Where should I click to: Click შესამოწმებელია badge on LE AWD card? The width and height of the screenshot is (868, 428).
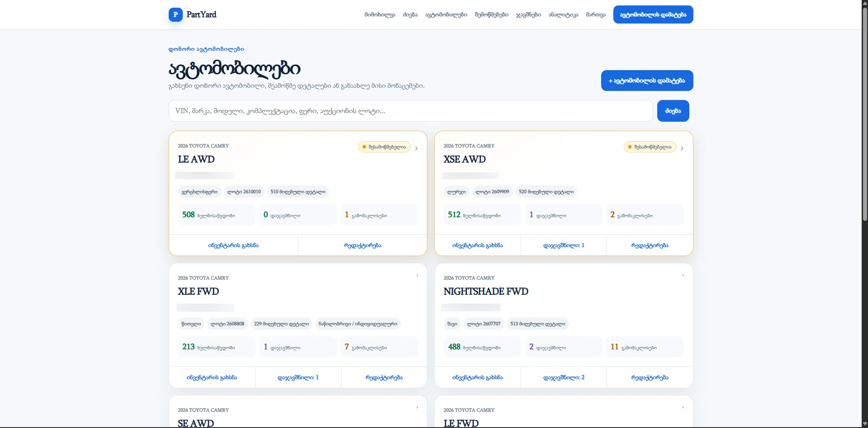(384, 147)
